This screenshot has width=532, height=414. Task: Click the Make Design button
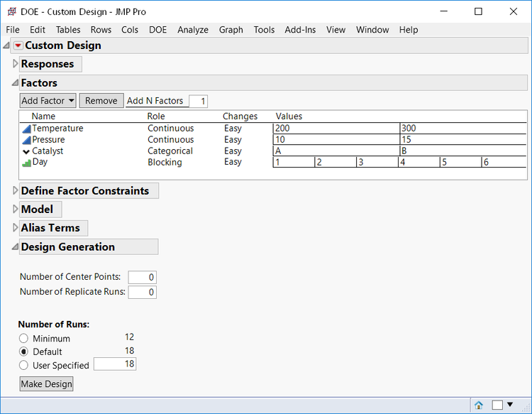[x=47, y=383]
